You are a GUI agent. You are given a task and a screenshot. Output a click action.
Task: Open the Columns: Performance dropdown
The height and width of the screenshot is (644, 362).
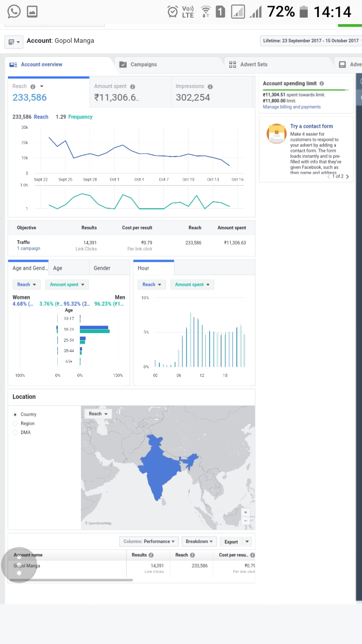[x=148, y=541]
